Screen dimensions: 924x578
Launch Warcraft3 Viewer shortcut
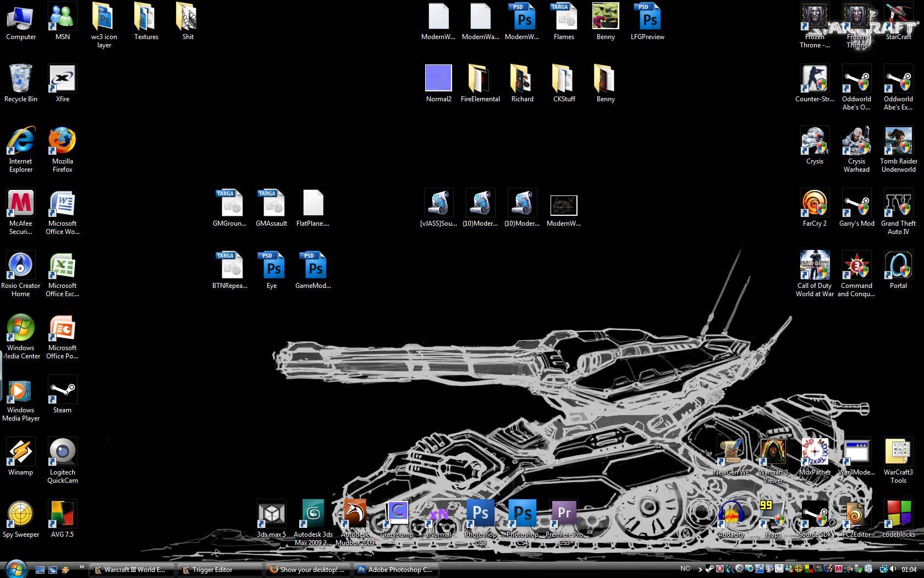click(x=773, y=461)
